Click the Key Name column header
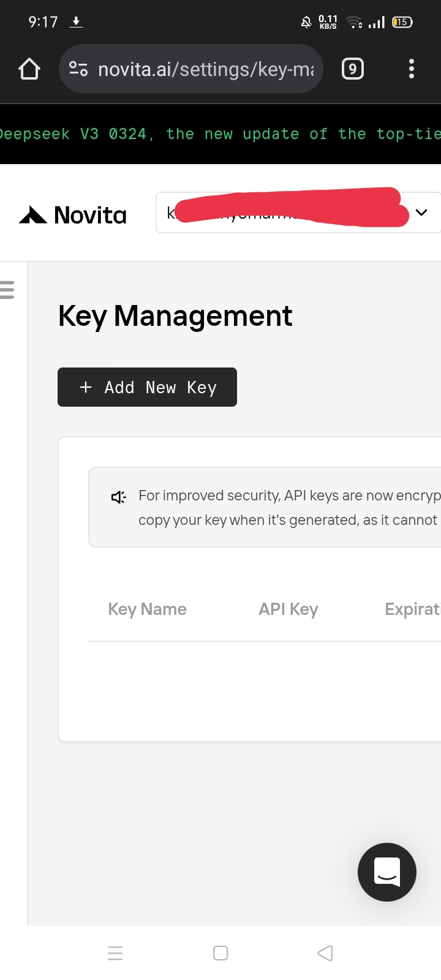The width and height of the screenshot is (441, 980). click(x=147, y=609)
